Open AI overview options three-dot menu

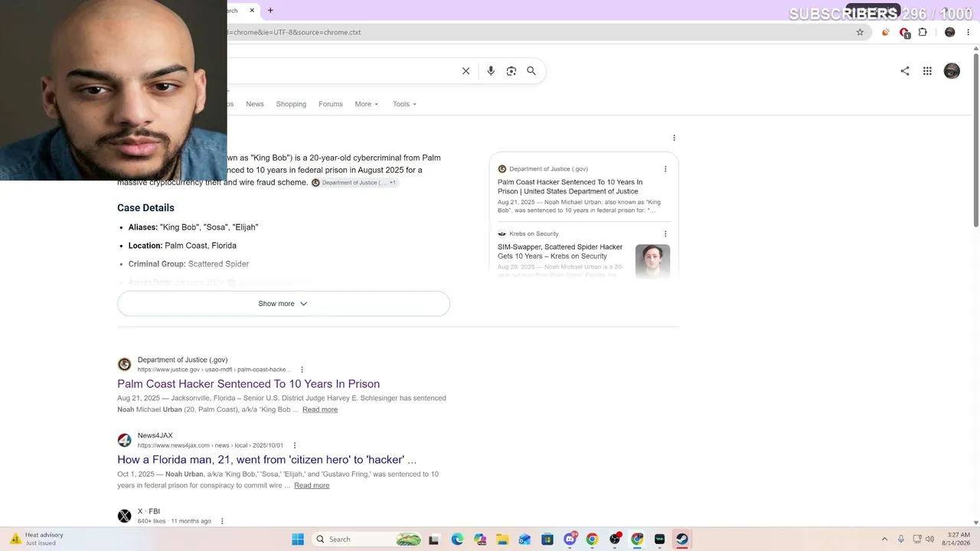coord(674,138)
